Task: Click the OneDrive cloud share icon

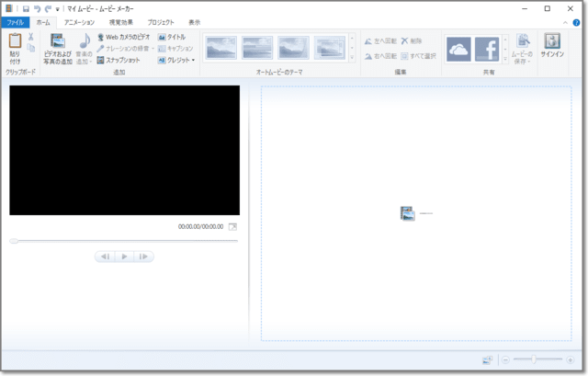Action: coord(458,48)
